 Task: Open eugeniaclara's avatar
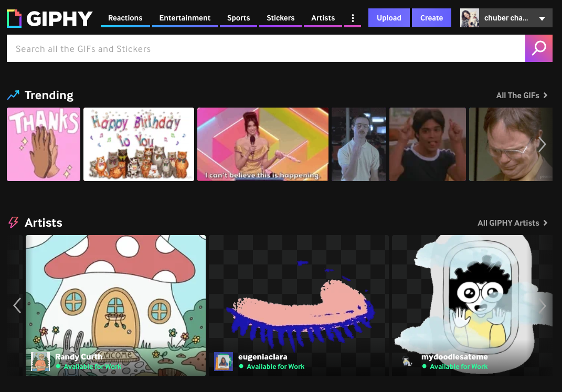(x=224, y=361)
